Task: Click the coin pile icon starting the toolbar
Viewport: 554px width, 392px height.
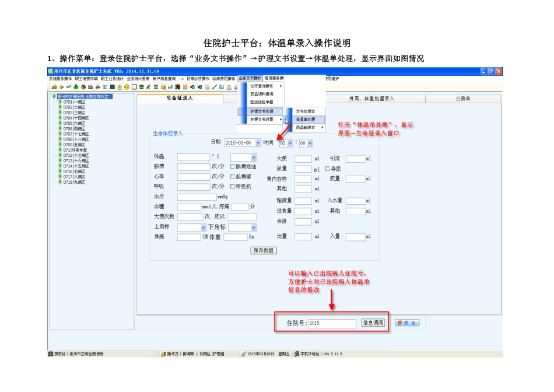Action: (x=54, y=87)
